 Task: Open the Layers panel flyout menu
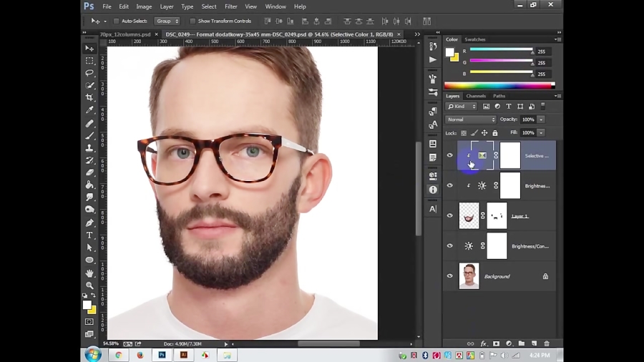tap(557, 96)
